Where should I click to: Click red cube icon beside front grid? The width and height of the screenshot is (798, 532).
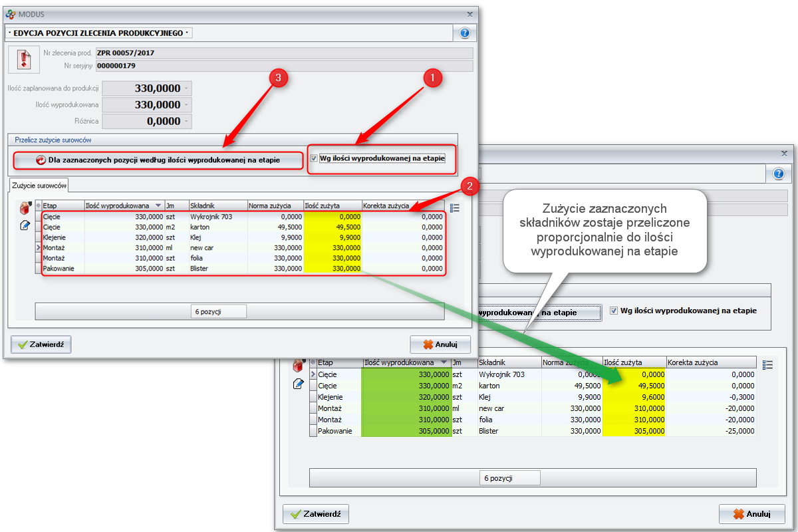pos(25,209)
